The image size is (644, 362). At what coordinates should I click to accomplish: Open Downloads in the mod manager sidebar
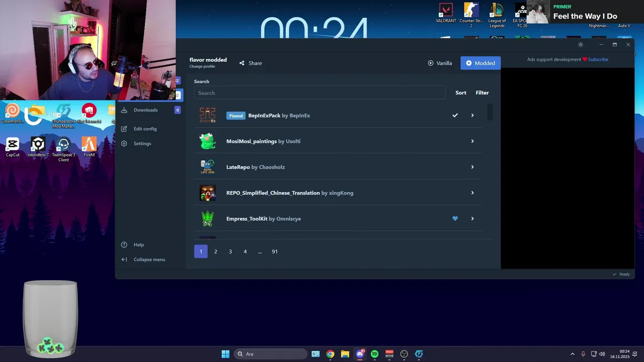(145, 110)
